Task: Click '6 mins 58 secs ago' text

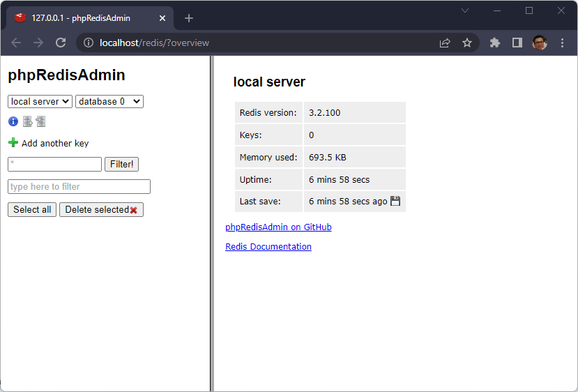Action: [x=348, y=202]
